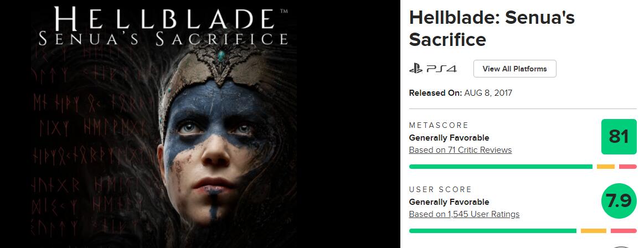Viewport: 644px width, 248px height.
Task: Click the METASCORE heading label
Action: tap(439, 125)
